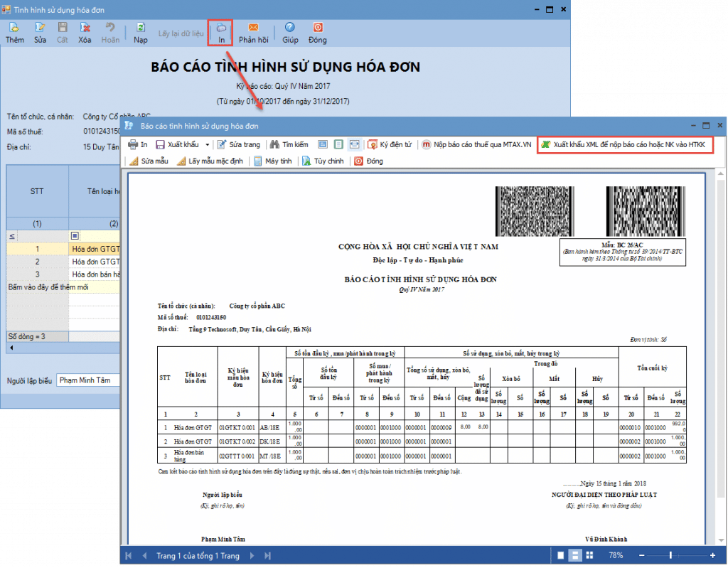Image resolution: width=728 pixels, height=568 pixels.
Task: Click the Cất save icon
Action: (63, 28)
